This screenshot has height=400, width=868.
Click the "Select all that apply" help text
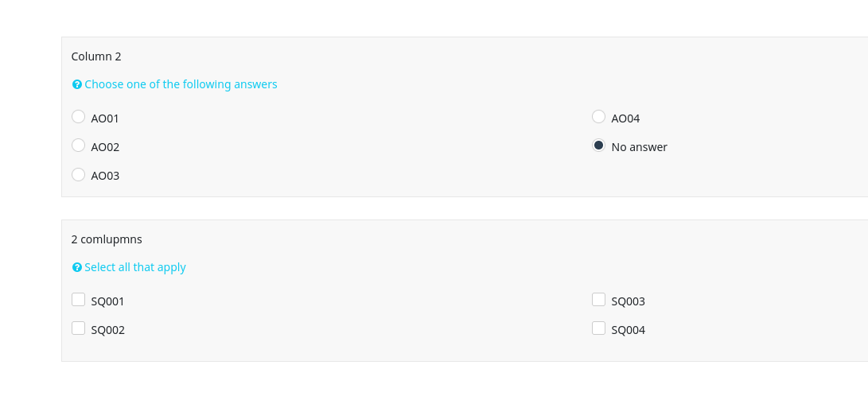(135, 267)
